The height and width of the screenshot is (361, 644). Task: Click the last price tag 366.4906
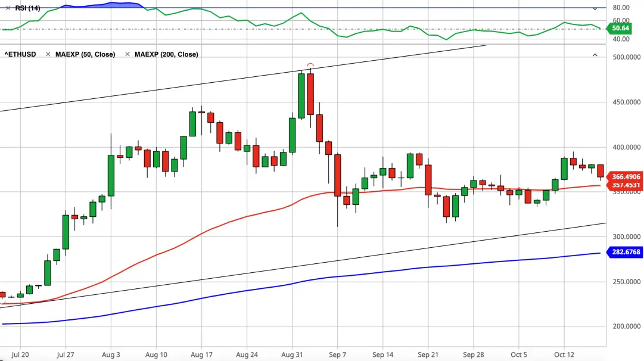pyautogui.click(x=625, y=177)
